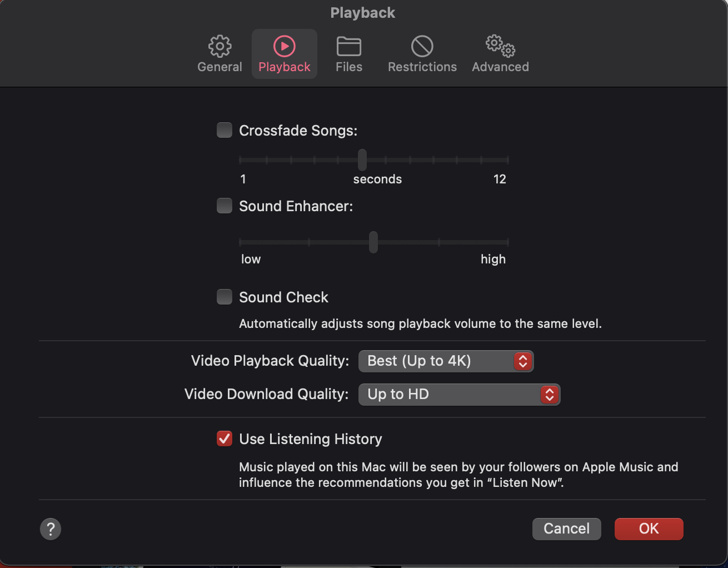This screenshot has height=568, width=728.
Task: Click the Crossfade seconds slider handle
Action: click(x=362, y=160)
